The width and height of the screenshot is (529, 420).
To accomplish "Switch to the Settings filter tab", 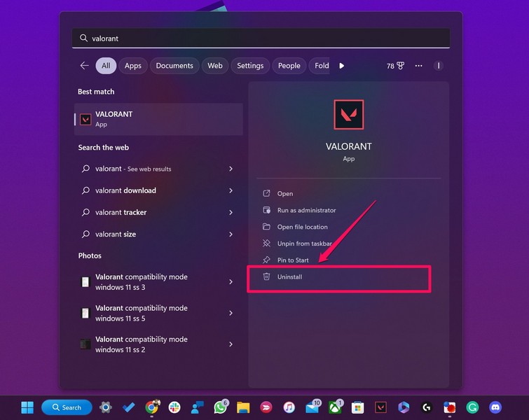I will click(x=250, y=65).
